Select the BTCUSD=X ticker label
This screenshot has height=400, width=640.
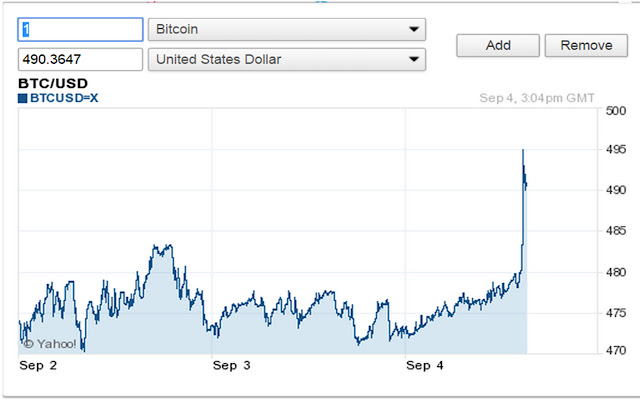click(64, 98)
